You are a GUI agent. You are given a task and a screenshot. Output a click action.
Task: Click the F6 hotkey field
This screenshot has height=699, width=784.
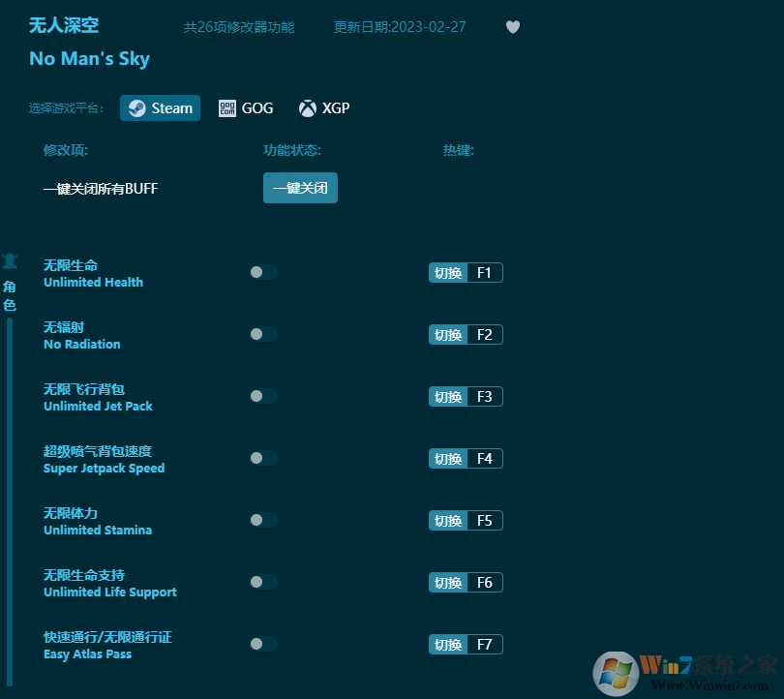click(x=485, y=583)
